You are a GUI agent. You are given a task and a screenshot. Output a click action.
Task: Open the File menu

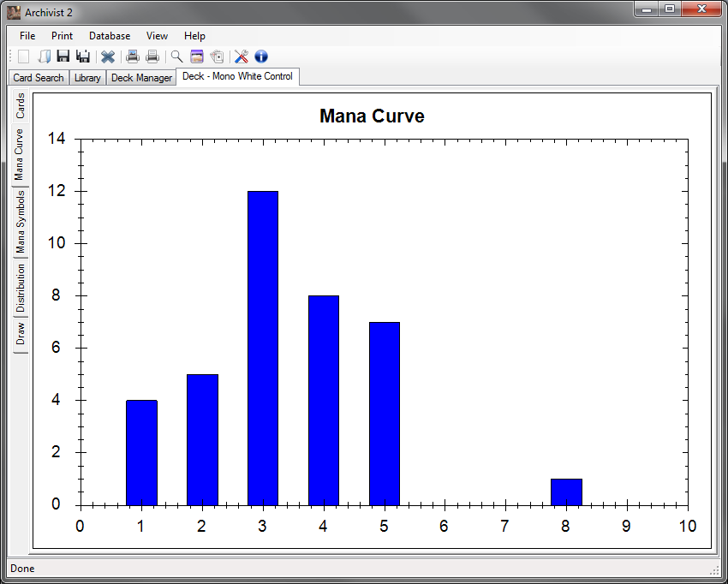(x=27, y=36)
